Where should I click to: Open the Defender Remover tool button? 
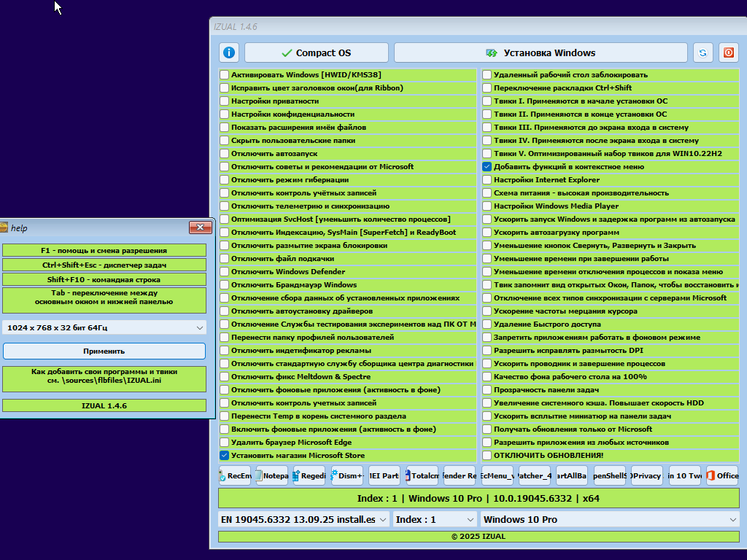460,475
